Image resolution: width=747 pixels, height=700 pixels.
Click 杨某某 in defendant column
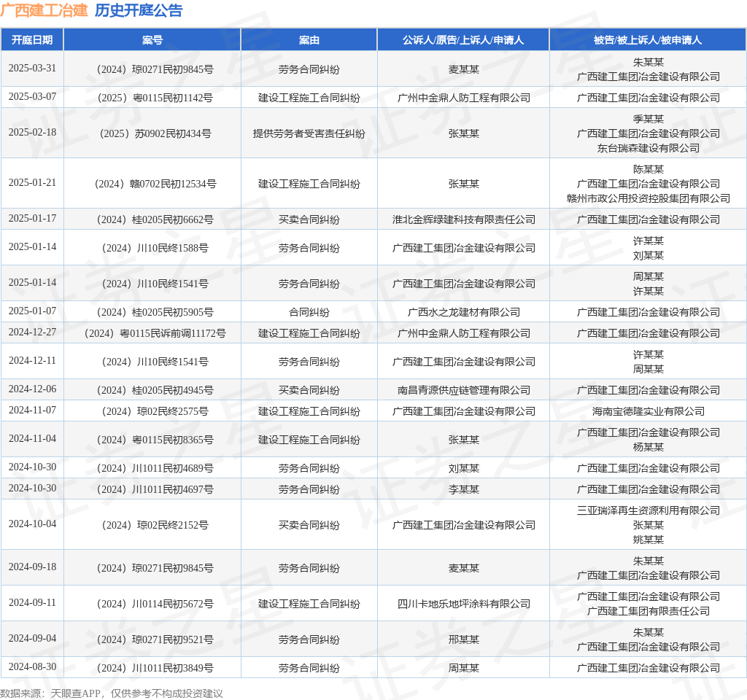pyautogui.click(x=649, y=447)
